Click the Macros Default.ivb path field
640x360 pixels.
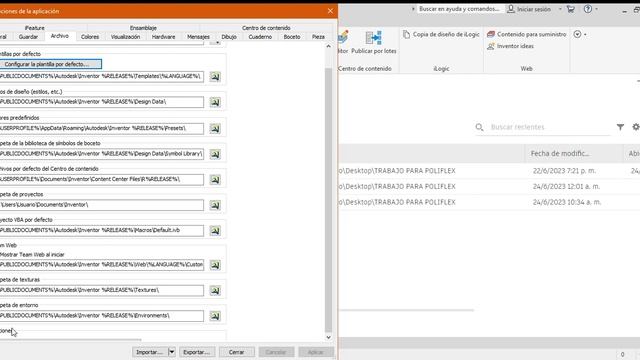pos(102,230)
